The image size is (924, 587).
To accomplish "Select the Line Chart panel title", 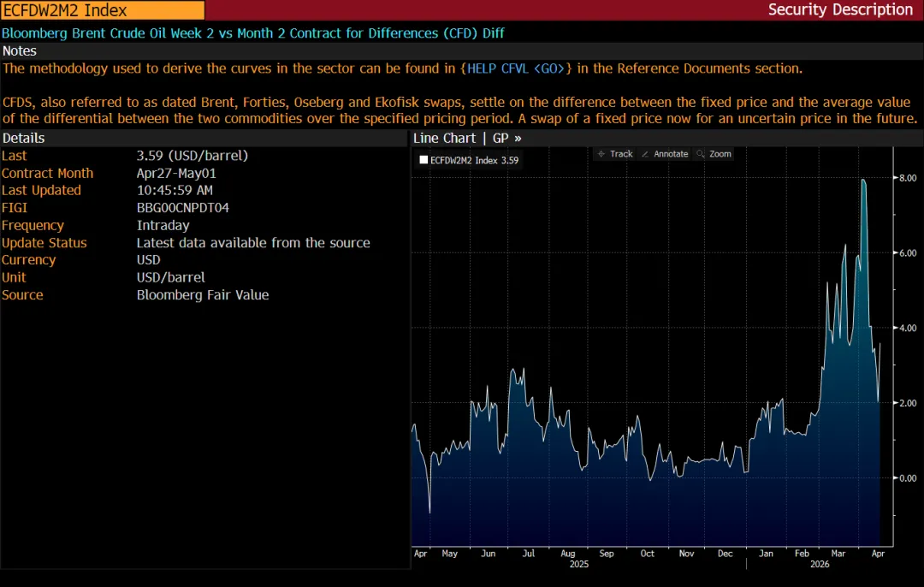I will 444,138.
